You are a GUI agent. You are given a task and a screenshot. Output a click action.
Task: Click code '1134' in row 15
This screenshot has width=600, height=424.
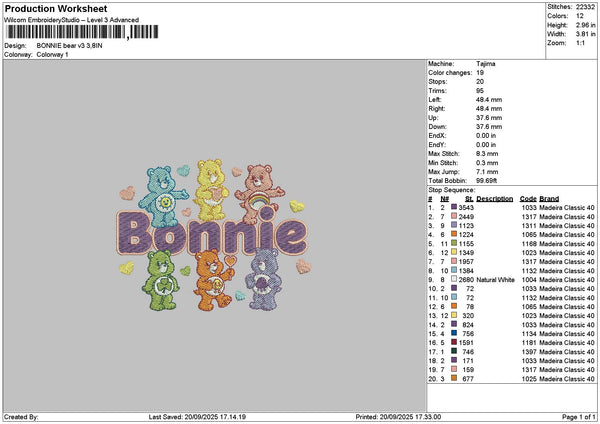click(529, 334)
